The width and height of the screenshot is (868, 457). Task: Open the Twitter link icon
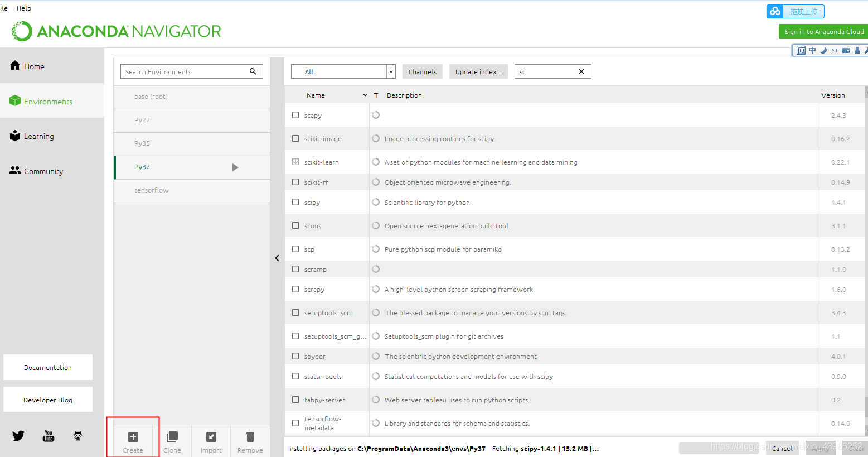[18, 436]
